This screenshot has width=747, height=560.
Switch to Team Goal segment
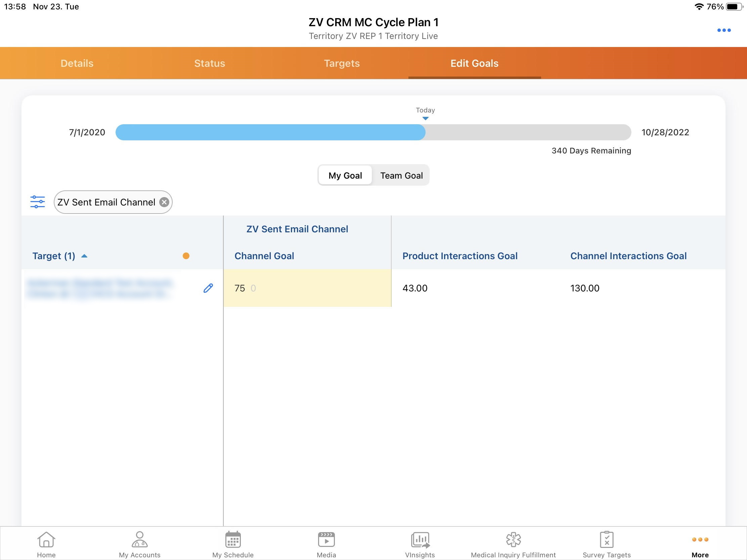pyautogui.click(x=401, y=176)
